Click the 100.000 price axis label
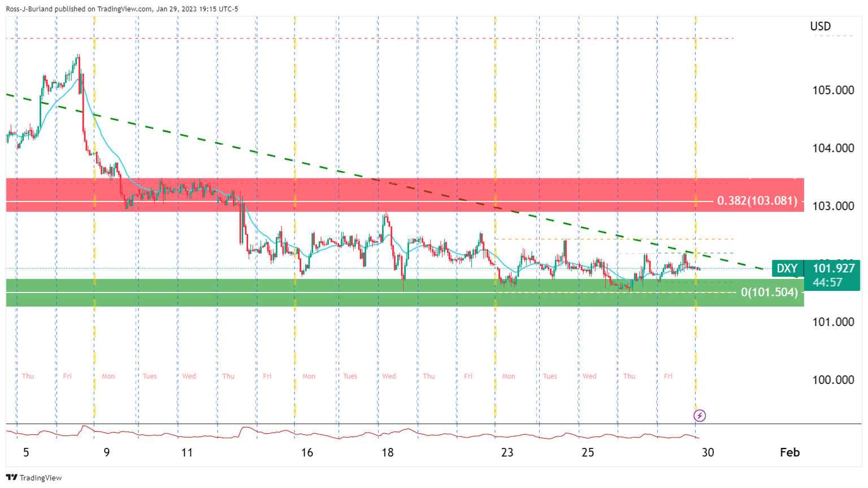This screenshot has height=488, width=868. click(833, 380)
